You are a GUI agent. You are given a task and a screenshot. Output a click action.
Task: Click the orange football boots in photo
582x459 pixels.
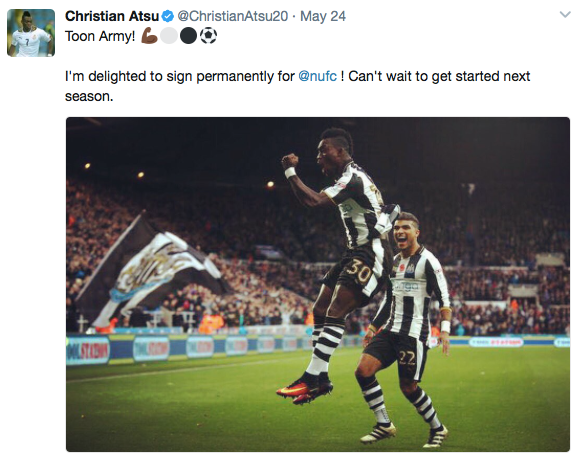pos(304,390)
